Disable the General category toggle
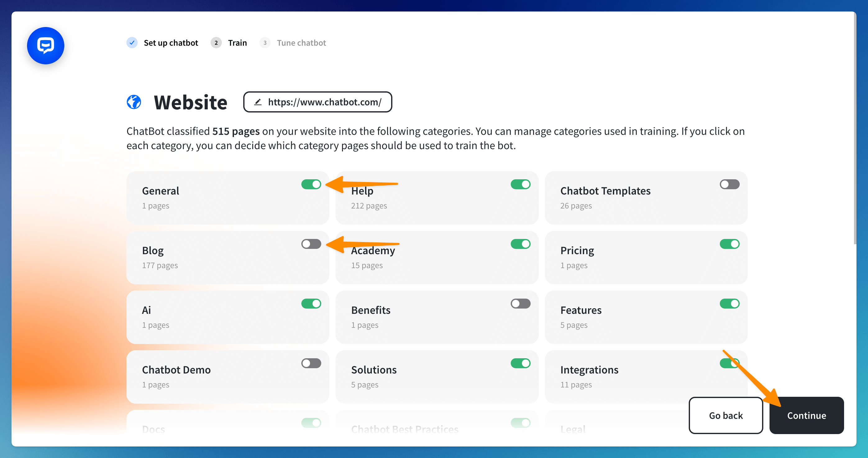 click(x=311, y=184)
